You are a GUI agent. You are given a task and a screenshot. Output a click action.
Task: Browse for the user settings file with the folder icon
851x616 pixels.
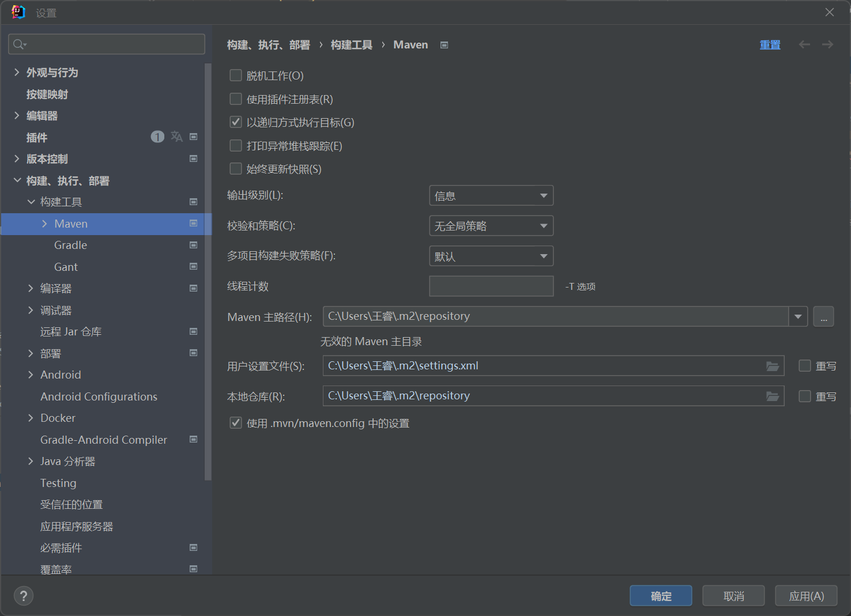773,366
